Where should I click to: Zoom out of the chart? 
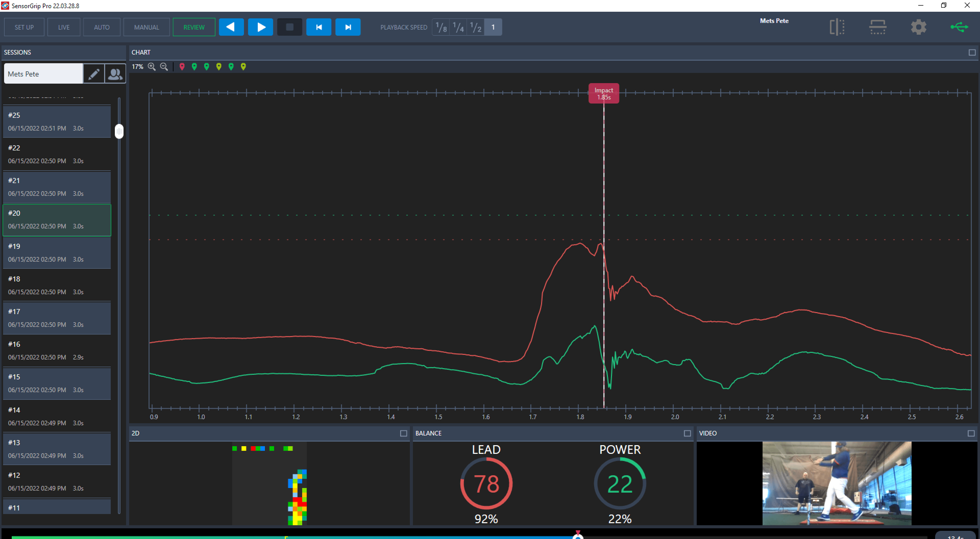click(x=164, y=67)
